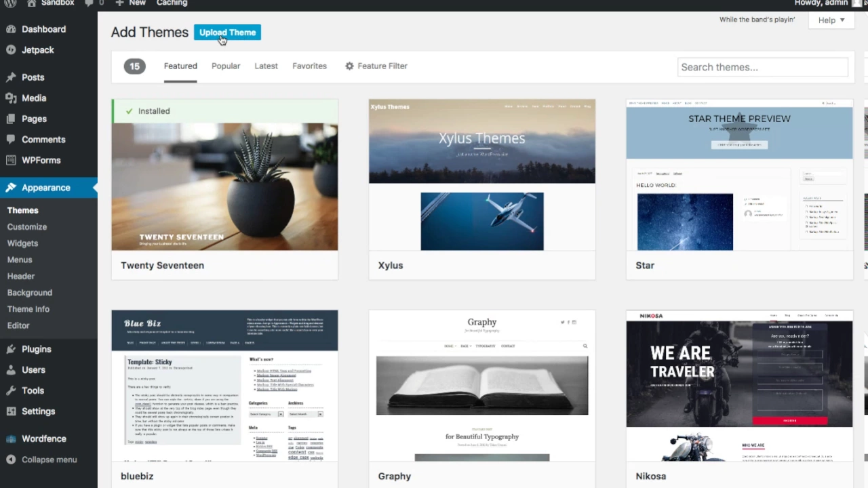Switch to the Popular themes tab
Image resolution: width=868 pixels, height=488 pixels.
point(226,66)
